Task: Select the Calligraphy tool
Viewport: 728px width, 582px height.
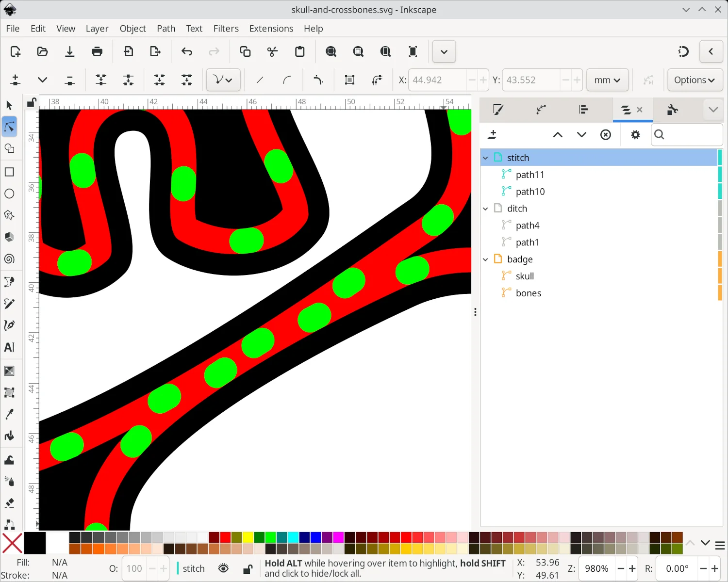Action: 9,325
